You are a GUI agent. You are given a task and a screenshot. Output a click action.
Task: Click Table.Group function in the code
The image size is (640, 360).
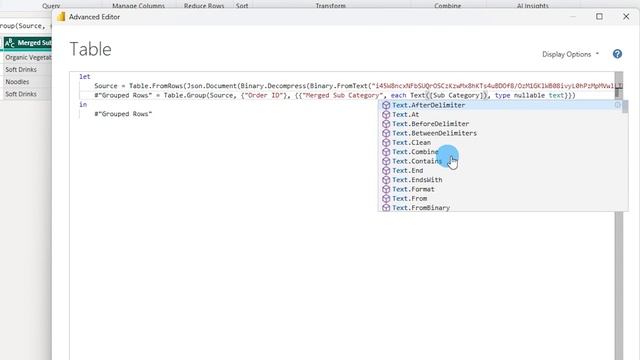tap(185, 95)
